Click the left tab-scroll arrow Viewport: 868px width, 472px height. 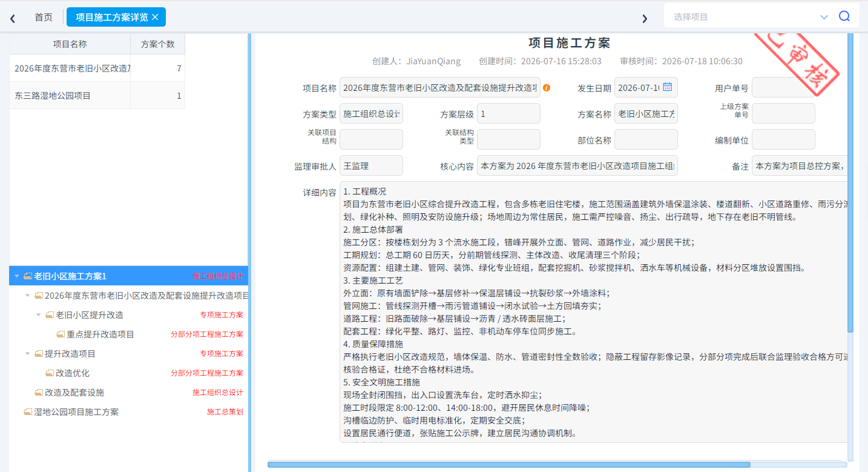(13, 18)
